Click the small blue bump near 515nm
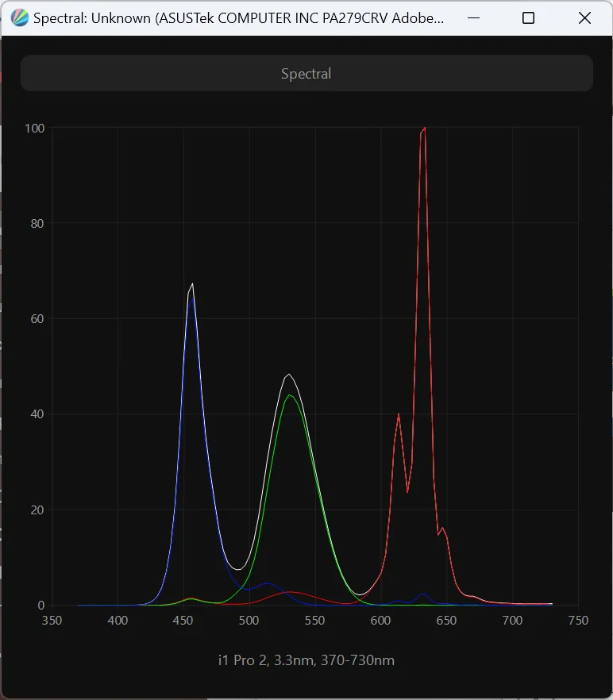This screenshot has width=613, height=700. (x=268, y=583)
